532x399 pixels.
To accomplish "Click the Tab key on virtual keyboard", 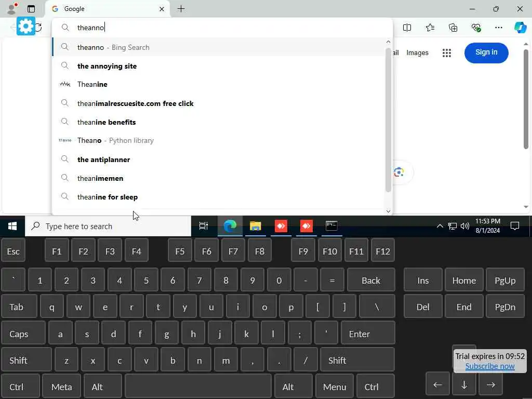I will (x=19, y=307).
